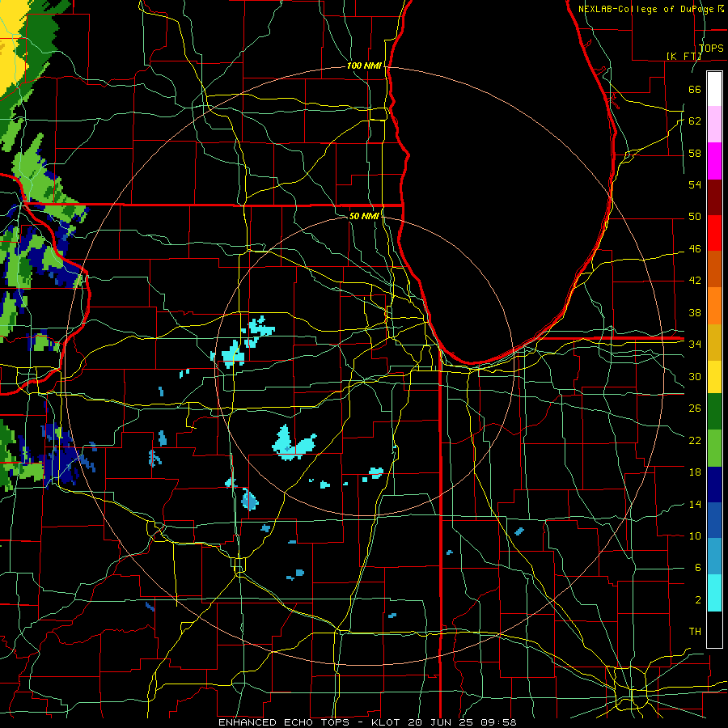Click the 'TH' legend label
This screenshot has width=728, height=728.
coord(695,632)
